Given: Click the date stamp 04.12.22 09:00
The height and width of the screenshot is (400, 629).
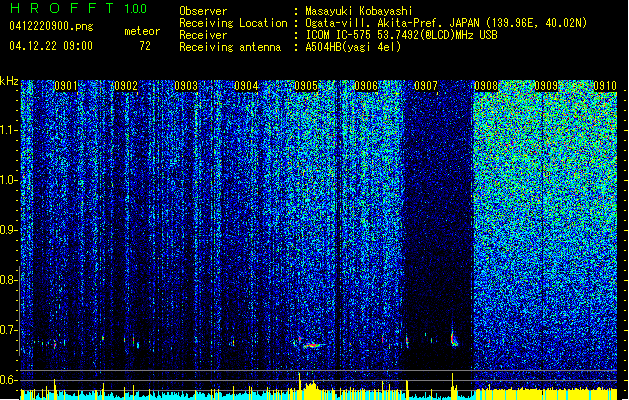Looking at the screenshot, I should coord(51,46).
